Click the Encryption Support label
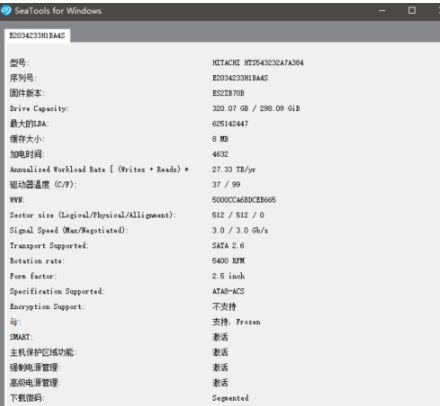 pyautogui.click(x=47, y=307)
